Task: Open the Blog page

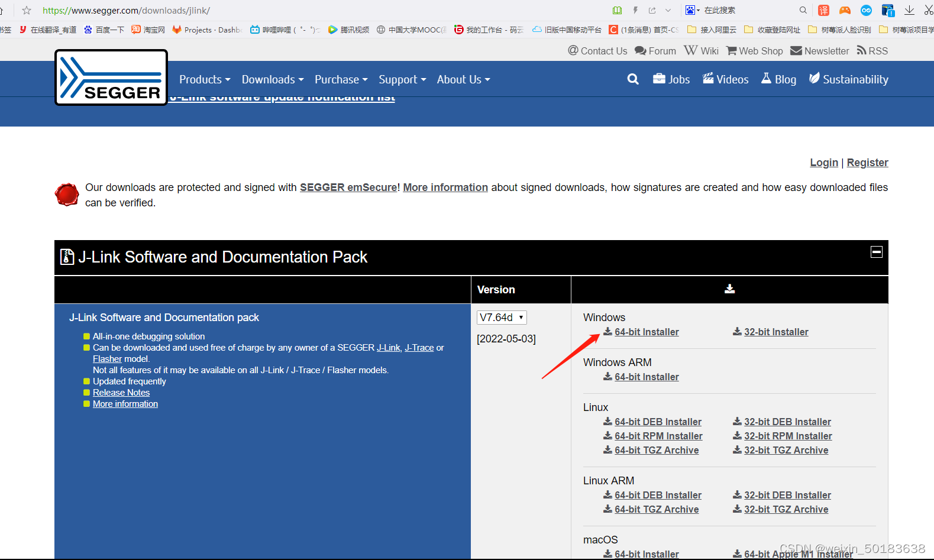Action: click(778, 79)
